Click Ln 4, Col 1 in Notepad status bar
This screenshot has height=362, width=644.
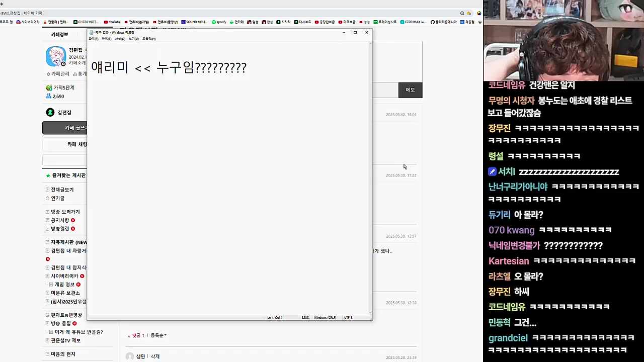click(275, 318)
